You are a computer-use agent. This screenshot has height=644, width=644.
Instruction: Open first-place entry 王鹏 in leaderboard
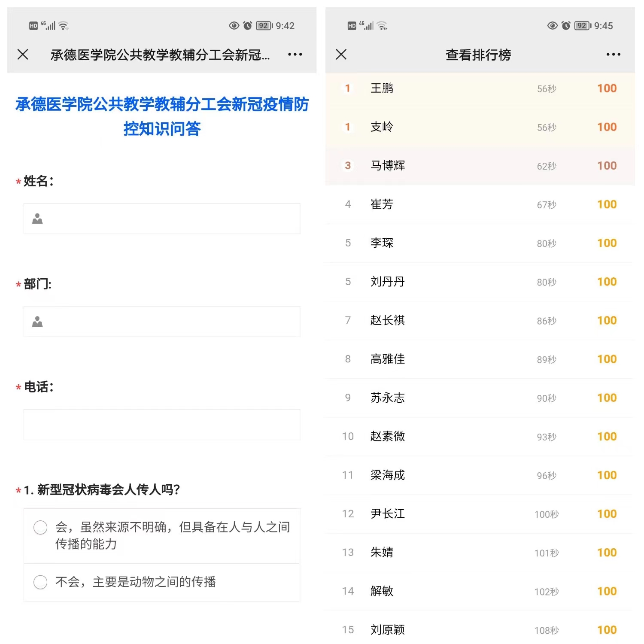(x=480, y=88)
